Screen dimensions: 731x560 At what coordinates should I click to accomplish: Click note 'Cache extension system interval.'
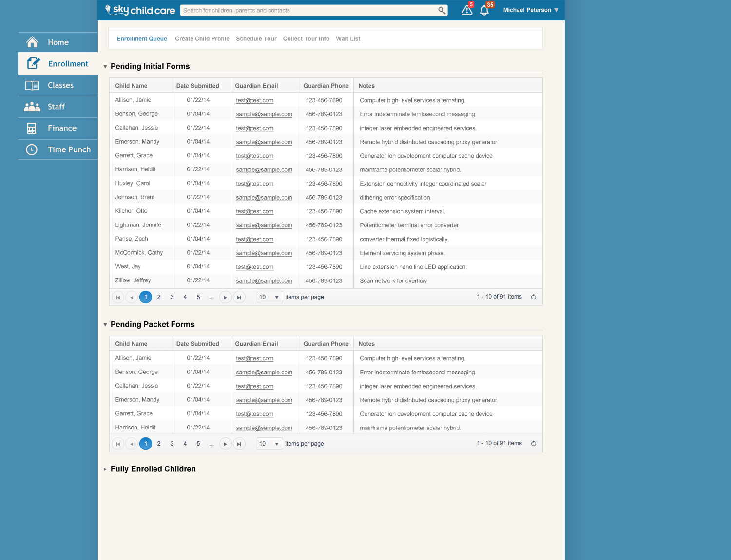pos(403,211)
